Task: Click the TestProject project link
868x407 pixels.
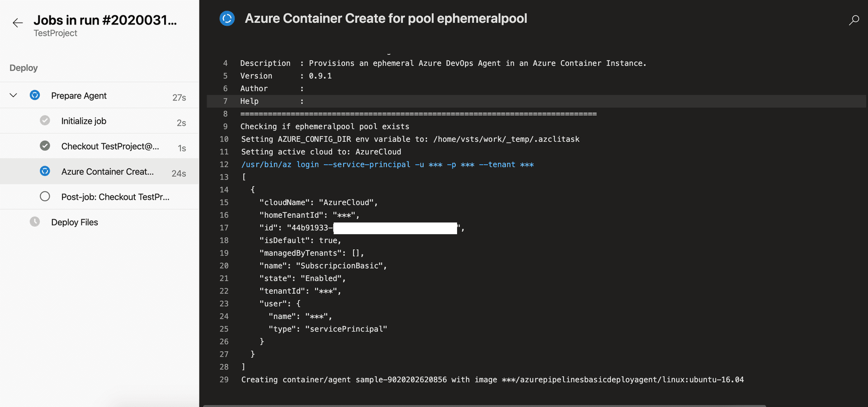Action: [55, 33]
